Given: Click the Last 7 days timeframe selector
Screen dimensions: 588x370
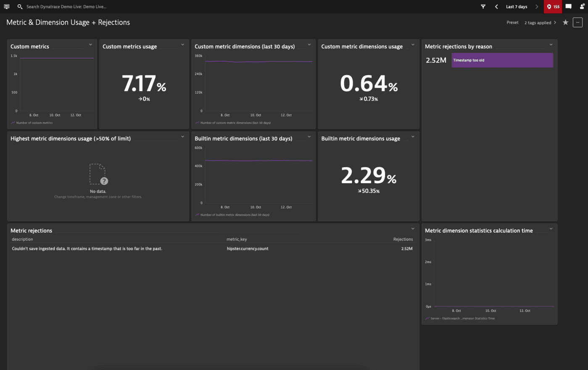Looking at the screenshot, I should 516,6.
